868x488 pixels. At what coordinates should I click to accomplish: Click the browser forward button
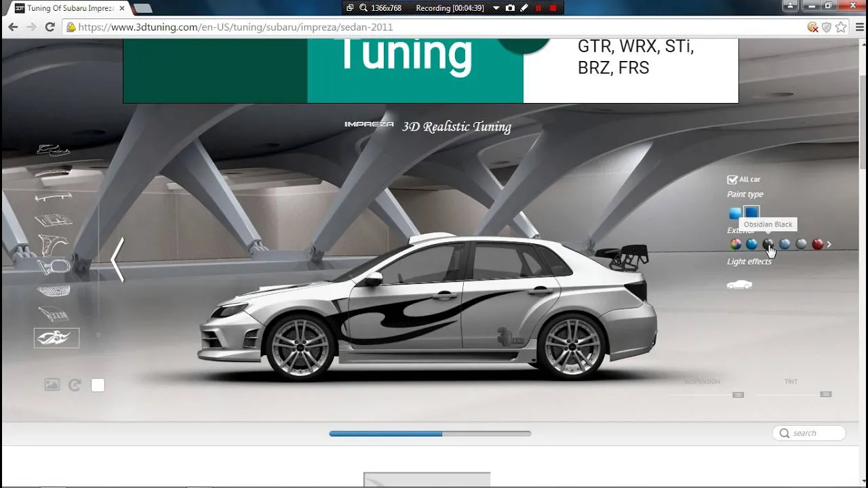(x=31, y=27)
